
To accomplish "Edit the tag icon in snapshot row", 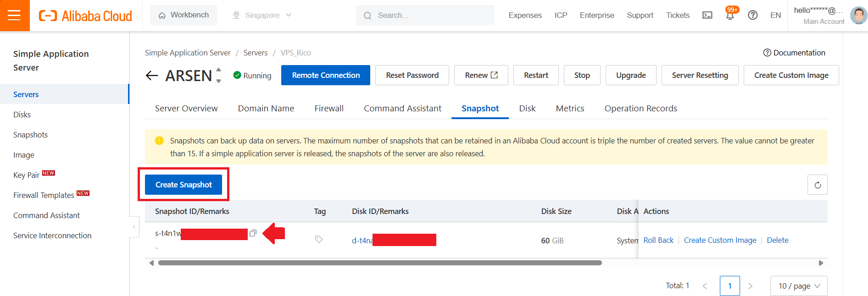I will click(319, 239).
